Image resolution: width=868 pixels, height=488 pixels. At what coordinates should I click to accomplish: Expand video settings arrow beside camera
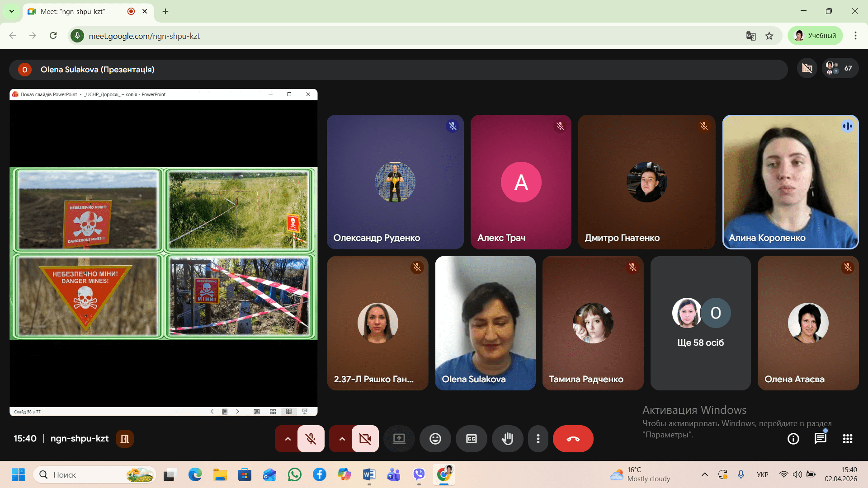pyautogui.click(x=342, y=439)
